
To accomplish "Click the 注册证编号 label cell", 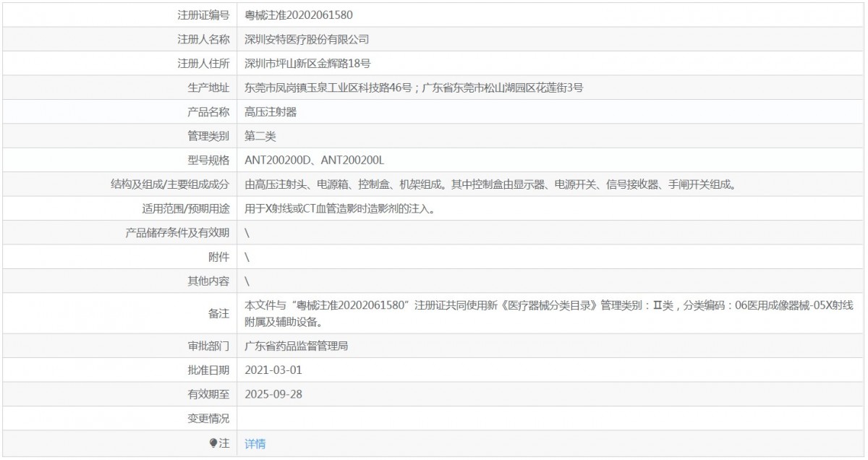I will pos(119,14).
